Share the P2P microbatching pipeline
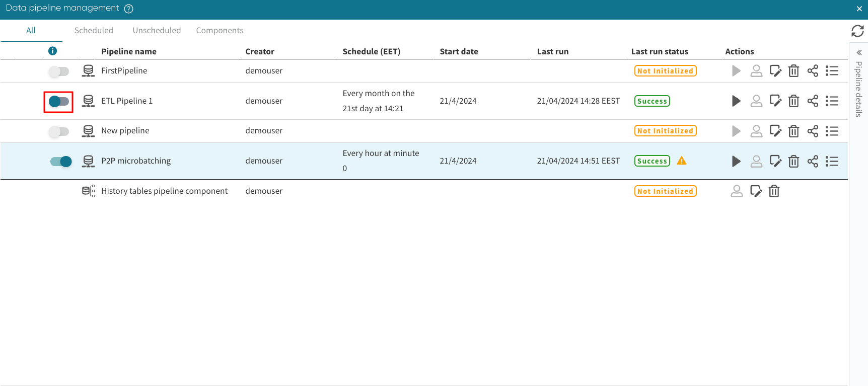This screenshot has height=386, width=868. coord(813,161)
